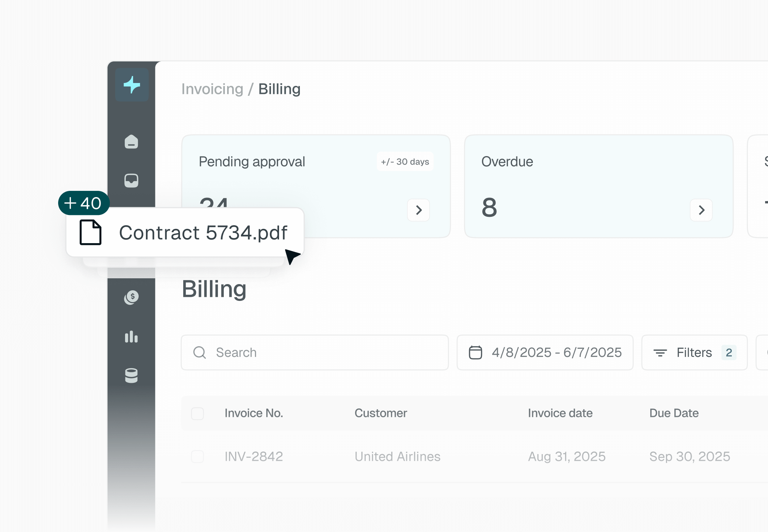Open the coins payments sidebar icon
The height and width of the screenshot is (532, 768).
click(x=131, y=297)
